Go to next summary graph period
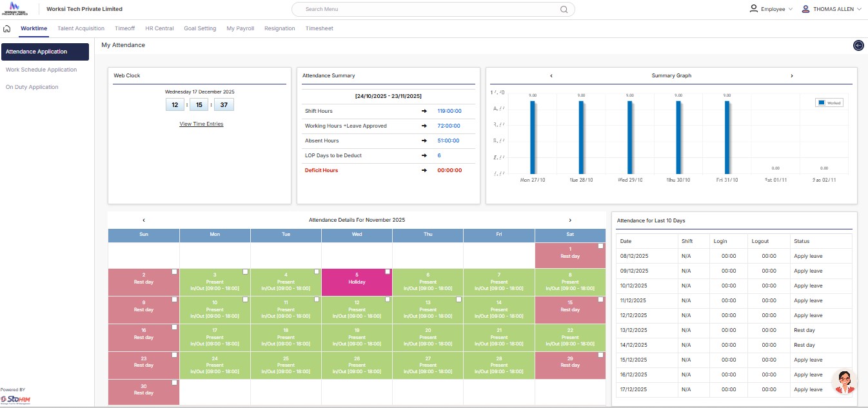The height and width of the screenshot is (408, 868). [x=792, y=76]
